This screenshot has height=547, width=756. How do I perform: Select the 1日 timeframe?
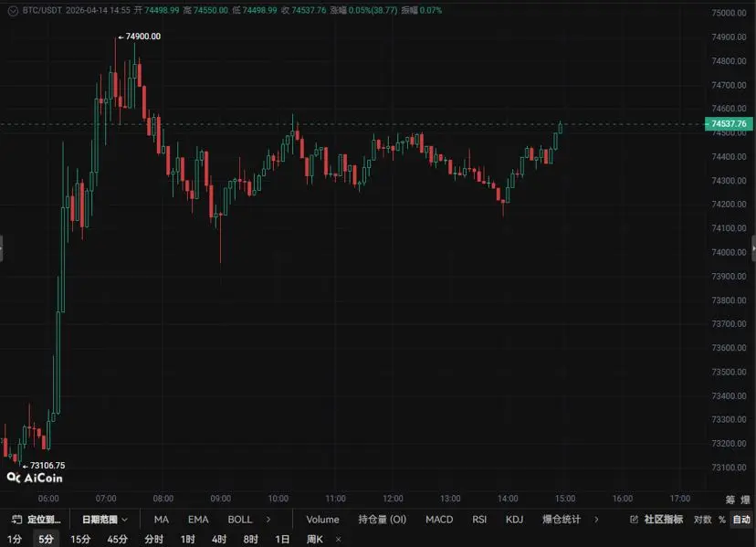click(282, 539)
